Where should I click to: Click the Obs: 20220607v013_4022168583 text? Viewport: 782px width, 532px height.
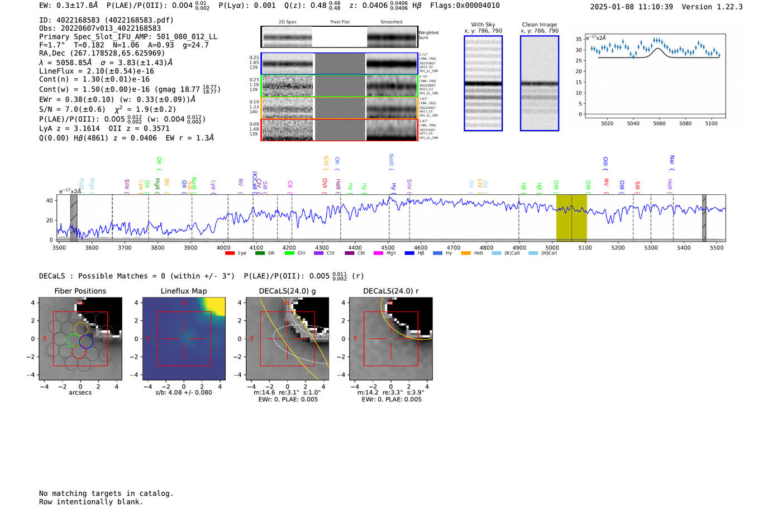100,28
